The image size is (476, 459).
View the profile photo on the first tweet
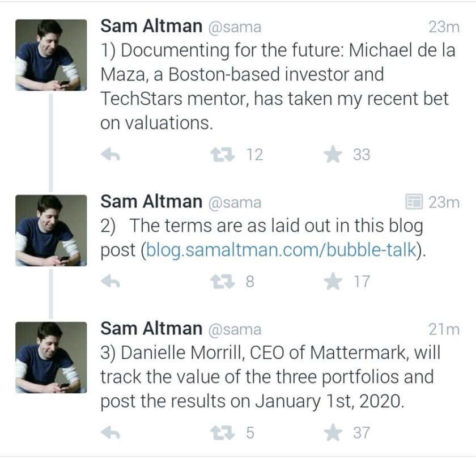[x=51, y=55]
